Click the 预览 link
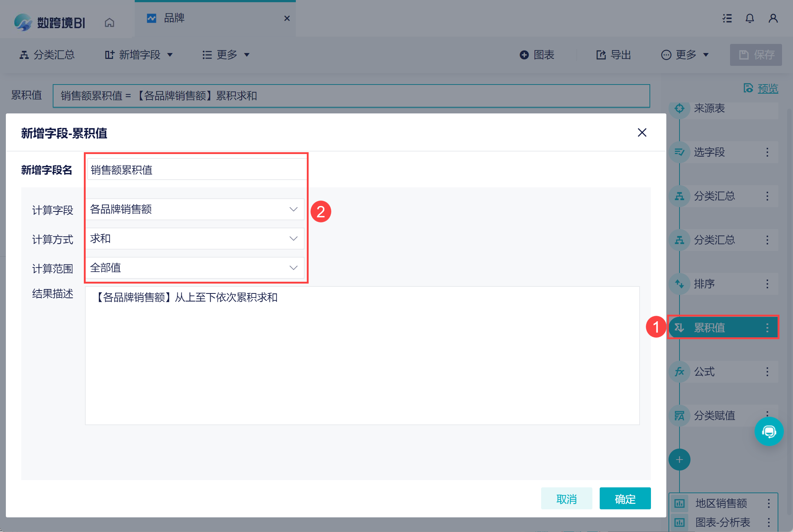The height and width of the screenshot is (532, 793). [767, 89]
